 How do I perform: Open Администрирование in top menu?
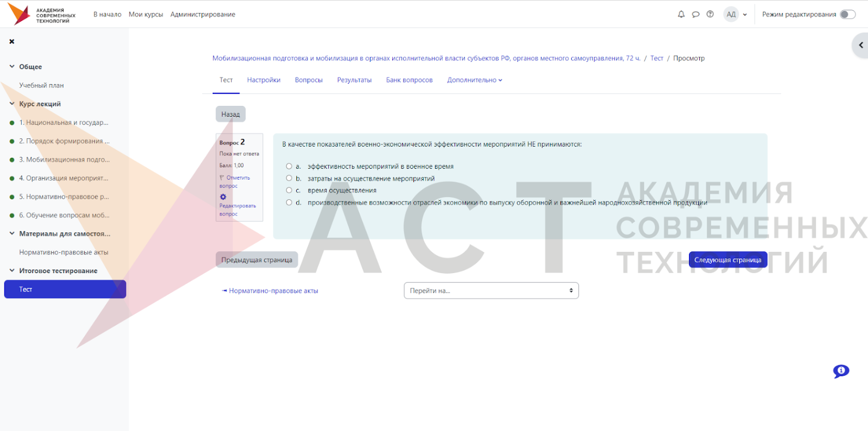point(203,15)
